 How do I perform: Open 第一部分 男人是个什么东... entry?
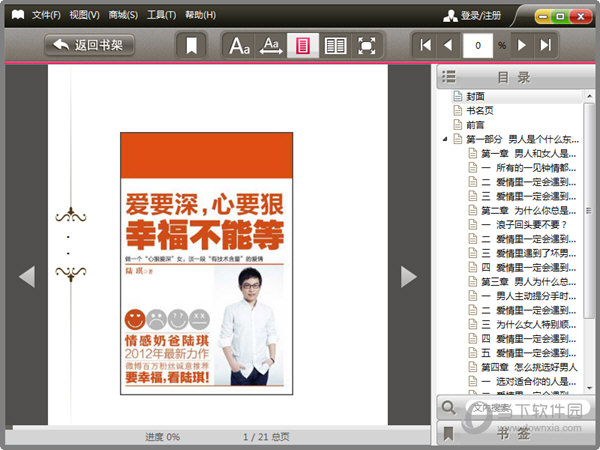[522, 139]
